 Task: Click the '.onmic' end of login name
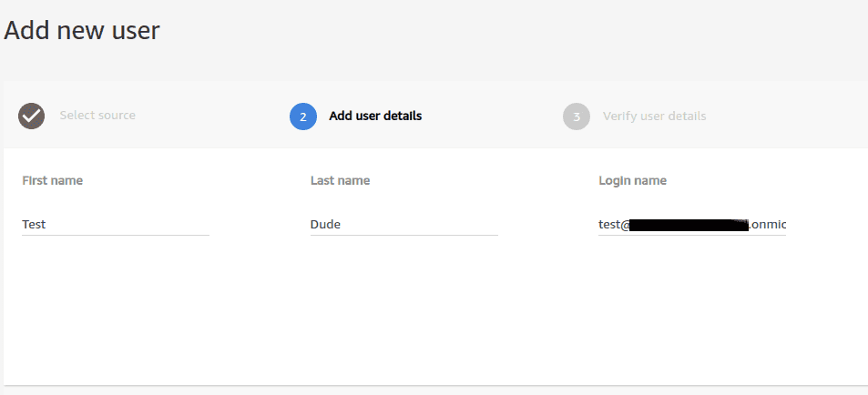(768, 225)
